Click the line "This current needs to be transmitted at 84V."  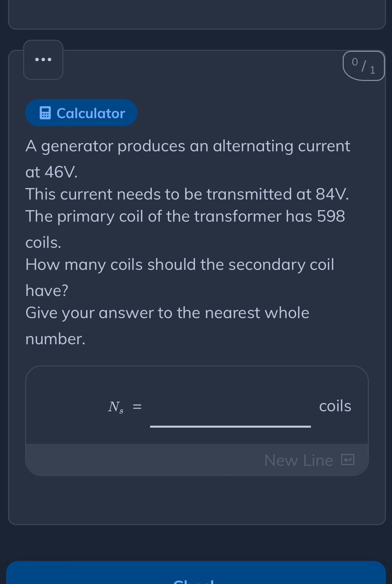(x=187, y=194)
